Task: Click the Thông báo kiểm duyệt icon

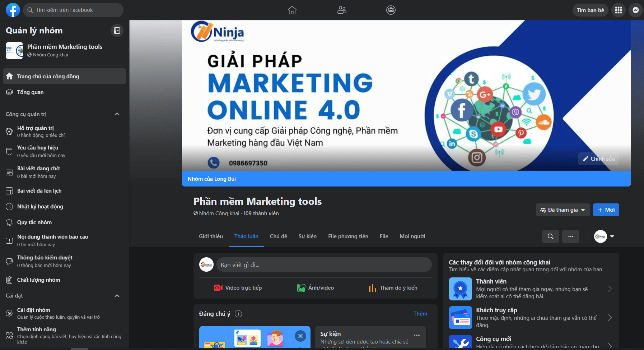Action: pos(9,261)
